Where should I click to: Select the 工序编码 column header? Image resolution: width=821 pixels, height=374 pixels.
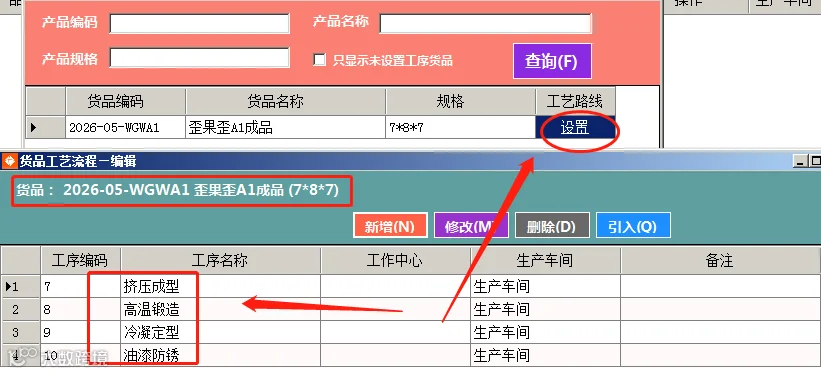click(81, 260)
